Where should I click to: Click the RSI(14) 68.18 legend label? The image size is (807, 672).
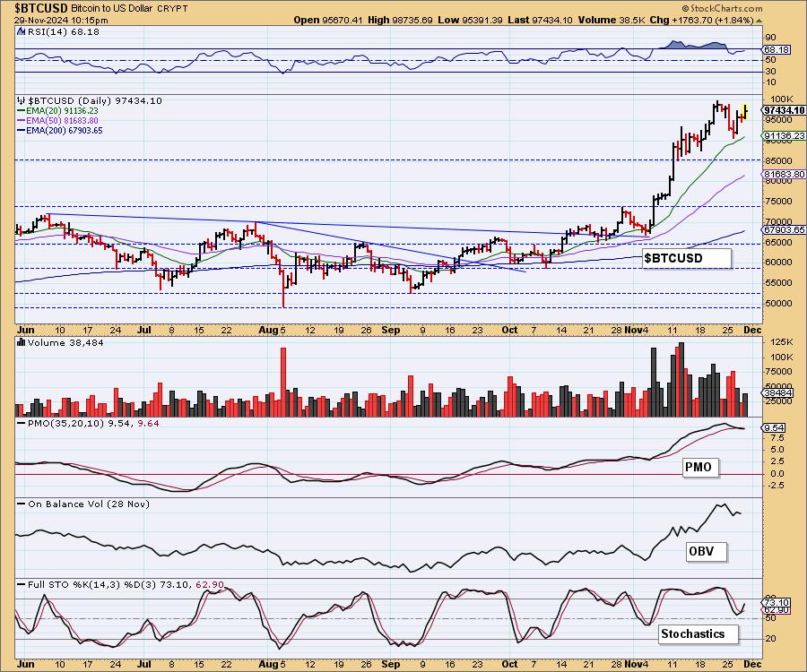tap(64, 31)
